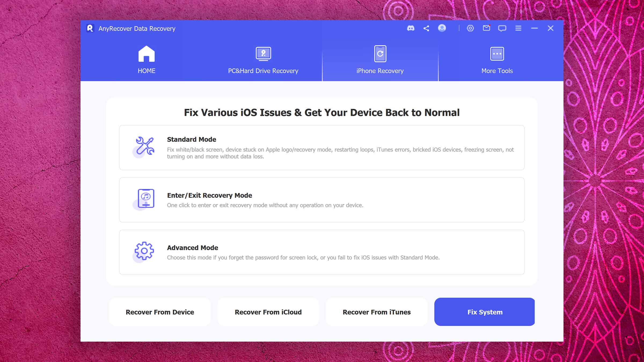
Task: Open the feedback chat bubble icon
Action: click(x=502, y=28)
